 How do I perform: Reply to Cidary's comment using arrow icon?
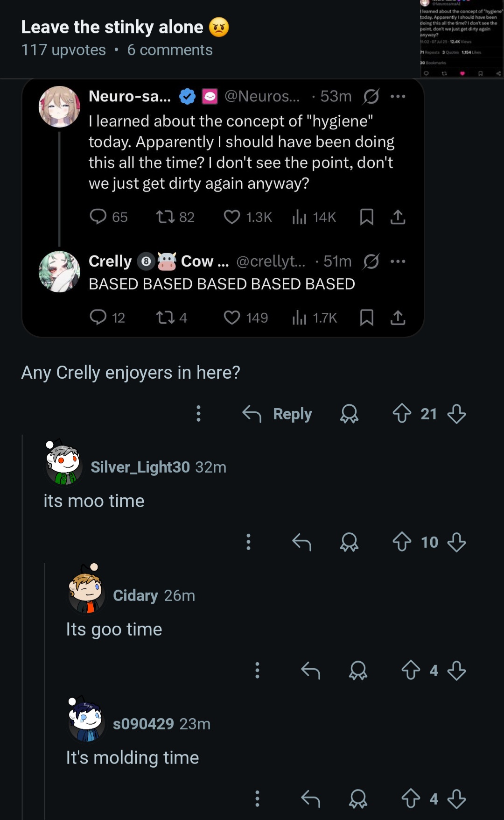point(310,670)
